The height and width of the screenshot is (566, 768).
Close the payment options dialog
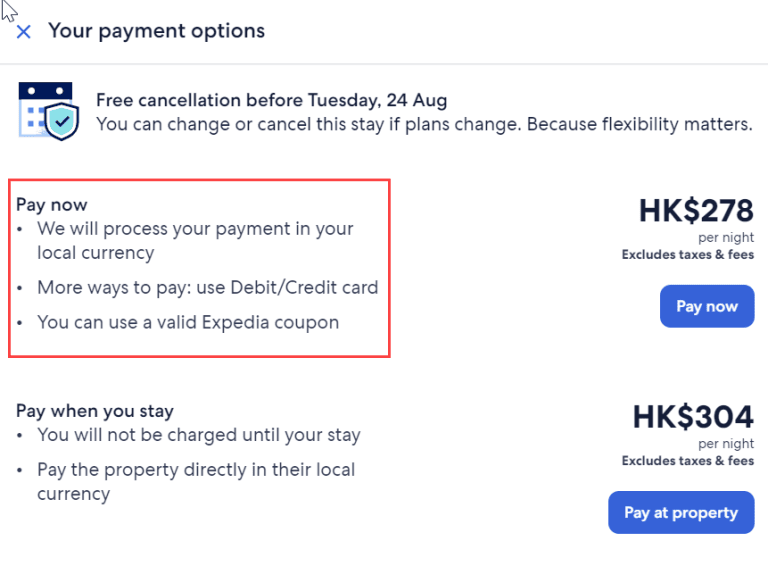[24, 31]
